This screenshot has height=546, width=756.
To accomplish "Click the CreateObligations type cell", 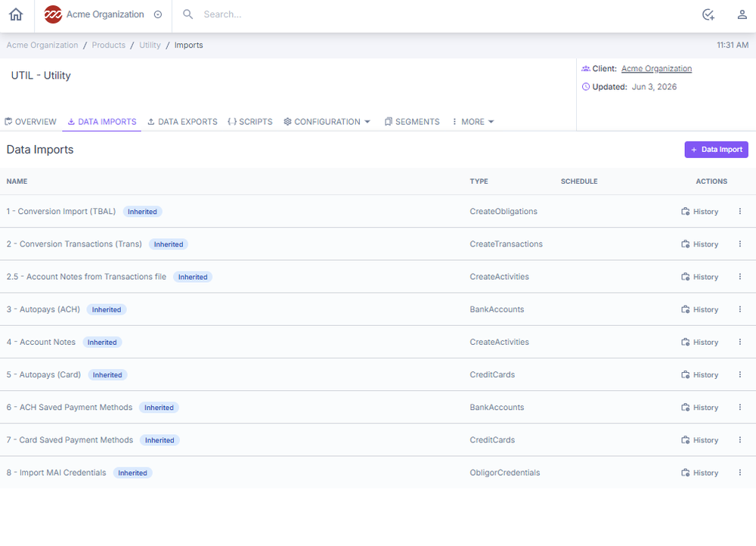I will click(x=503, y=211).
